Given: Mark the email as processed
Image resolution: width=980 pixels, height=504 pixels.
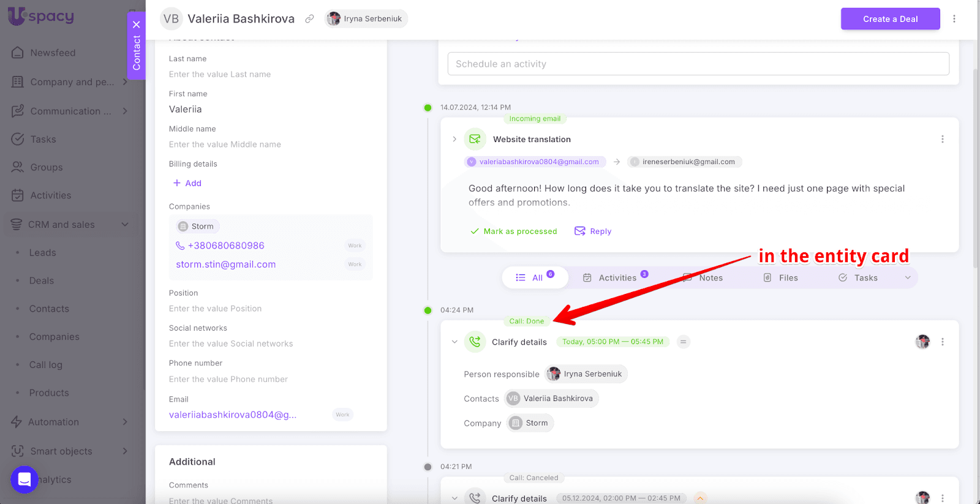Looking at the screenshot, I should tap(513, 231).
